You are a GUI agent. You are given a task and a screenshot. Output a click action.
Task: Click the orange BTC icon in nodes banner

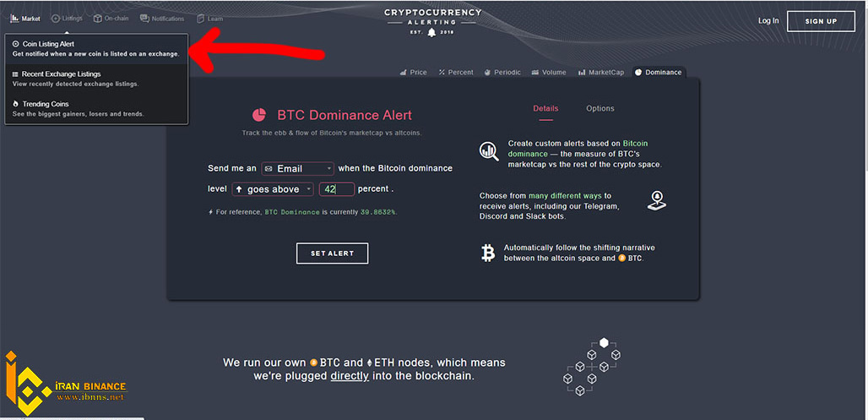314,363
